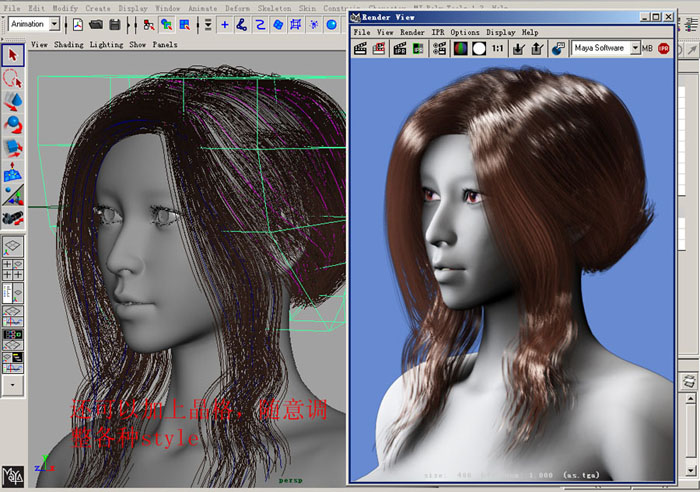Viewport: 700px width, 492px height.
Task: Open the Lighting menu of viewport panel
Action: coord(106,45)
